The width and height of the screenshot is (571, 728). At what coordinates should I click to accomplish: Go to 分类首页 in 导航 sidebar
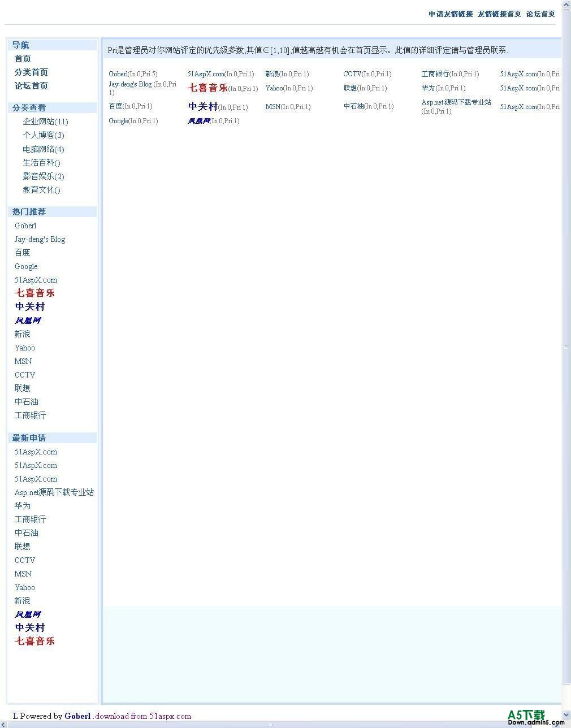pyautogui.click(x=31, y=72)
